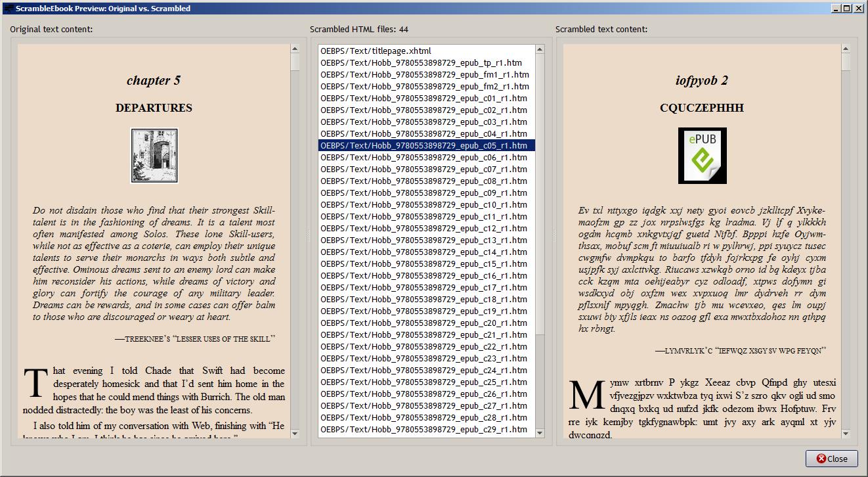Select the epub_c18_r1.htm file entry
This screenshot has width=868, height=477.
pyautogui.click(x=427, y=299)
